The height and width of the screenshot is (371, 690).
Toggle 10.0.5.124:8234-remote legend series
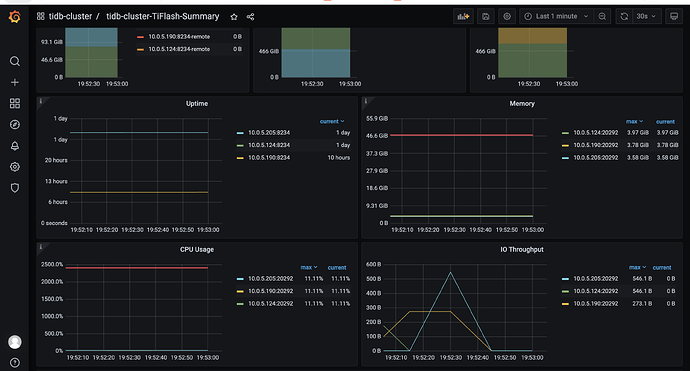[179, 49]
